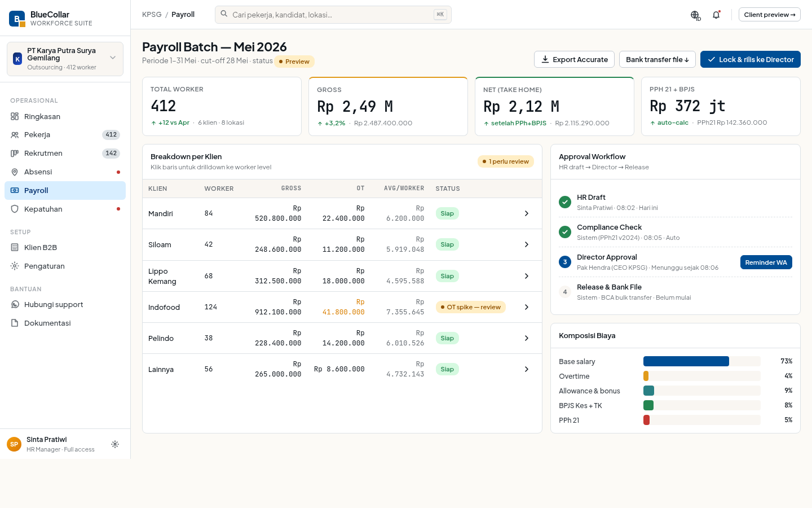The image size is (812, 508).
Task: Click the Absensi location pin icon
Action: (x=15, y=172)
